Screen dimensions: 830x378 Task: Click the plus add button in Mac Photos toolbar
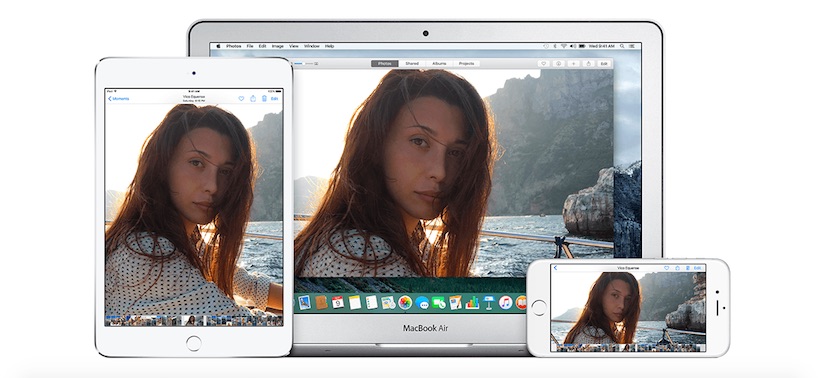(x=573, y=64)
